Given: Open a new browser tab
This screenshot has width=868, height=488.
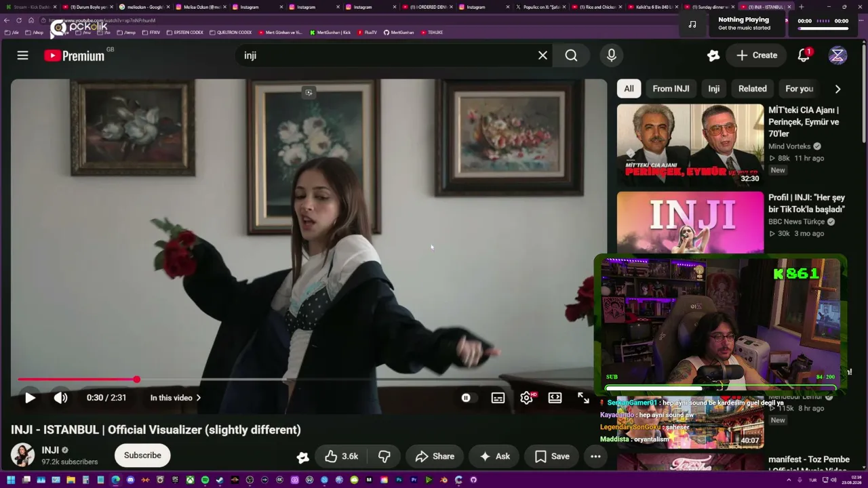Looking at the screenshot, I should [802, 7].
